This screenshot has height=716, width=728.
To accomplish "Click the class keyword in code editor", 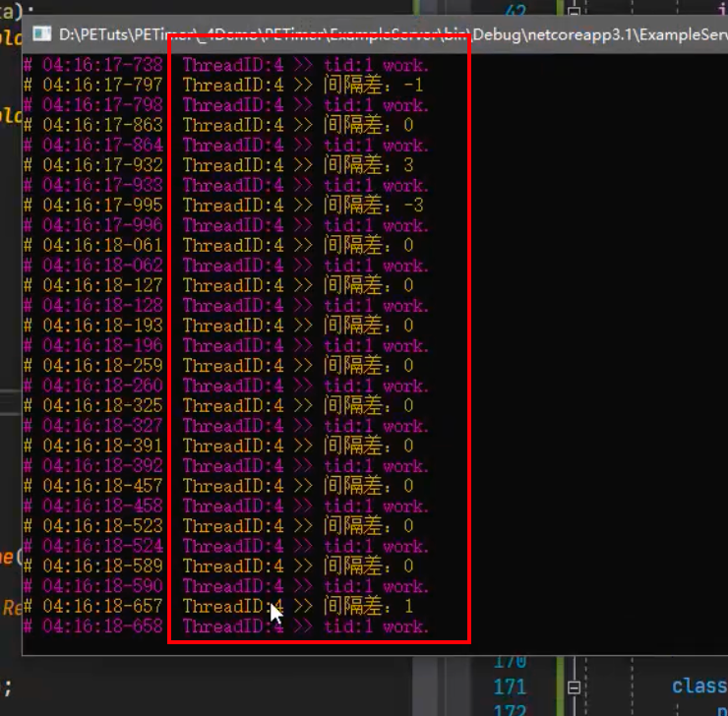I will click(699, 686).
